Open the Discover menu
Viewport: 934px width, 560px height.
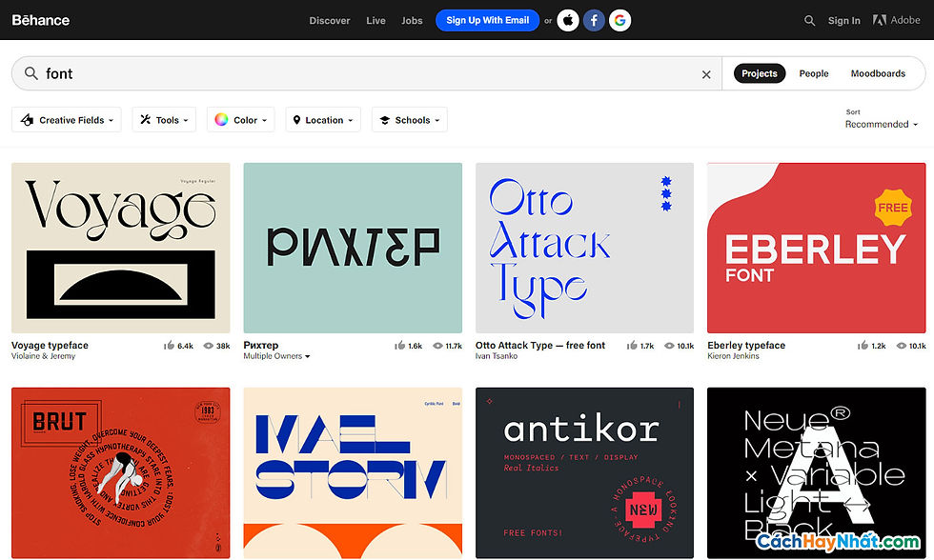330,20
